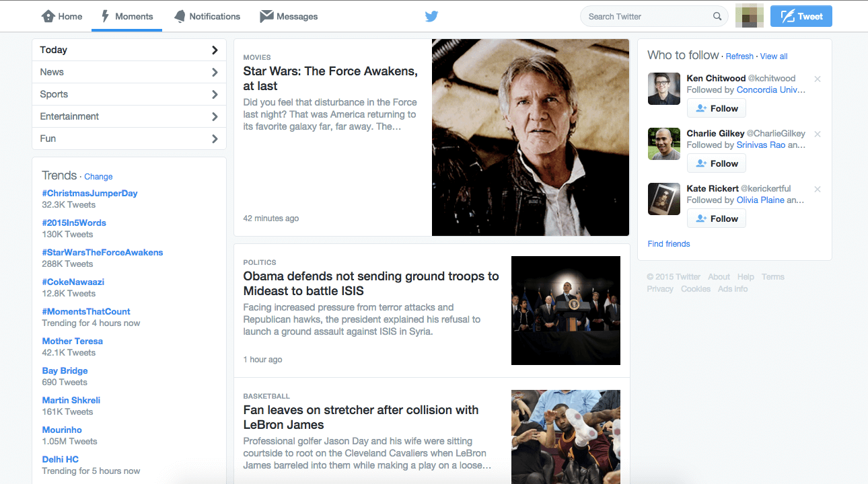Dismiss Charlie Gilkey suggestion
Viewport: 868px width, 484px height.
pyautogui.click(x=818, y=134)
